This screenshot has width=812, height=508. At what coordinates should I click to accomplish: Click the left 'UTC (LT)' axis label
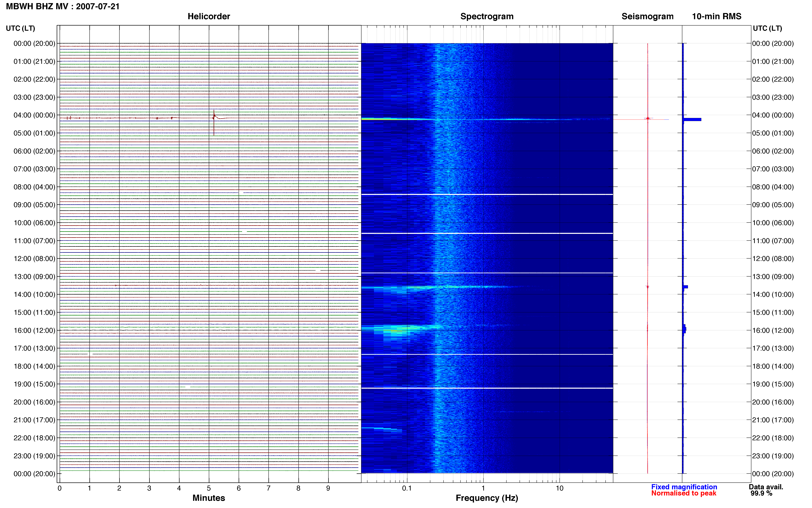coord(21,28)
